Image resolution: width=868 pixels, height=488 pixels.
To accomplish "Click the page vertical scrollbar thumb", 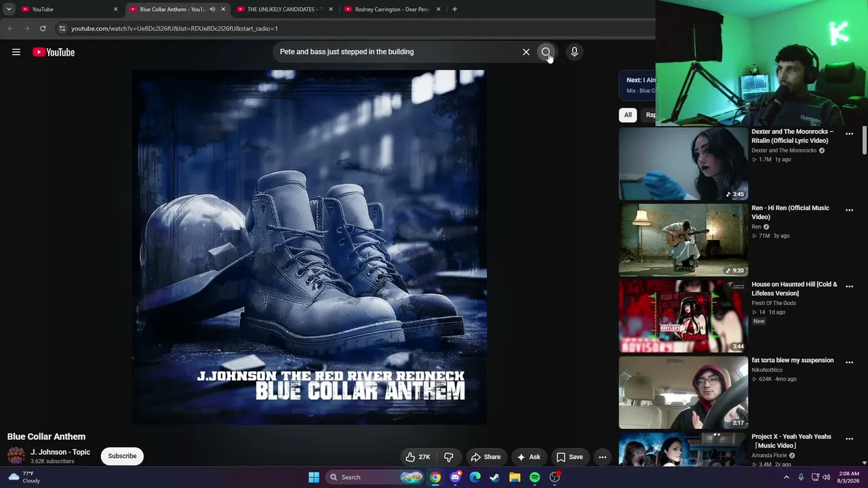I will (x=864, y=140).
